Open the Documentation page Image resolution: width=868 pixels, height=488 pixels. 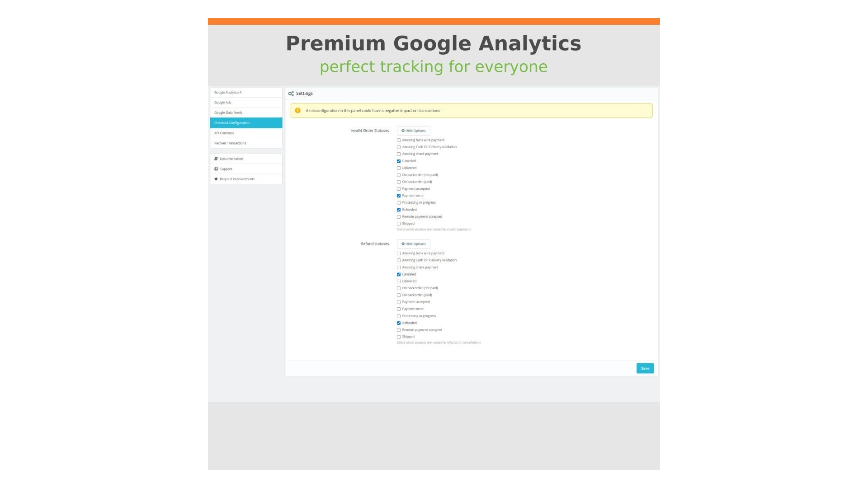pos(231,159)
